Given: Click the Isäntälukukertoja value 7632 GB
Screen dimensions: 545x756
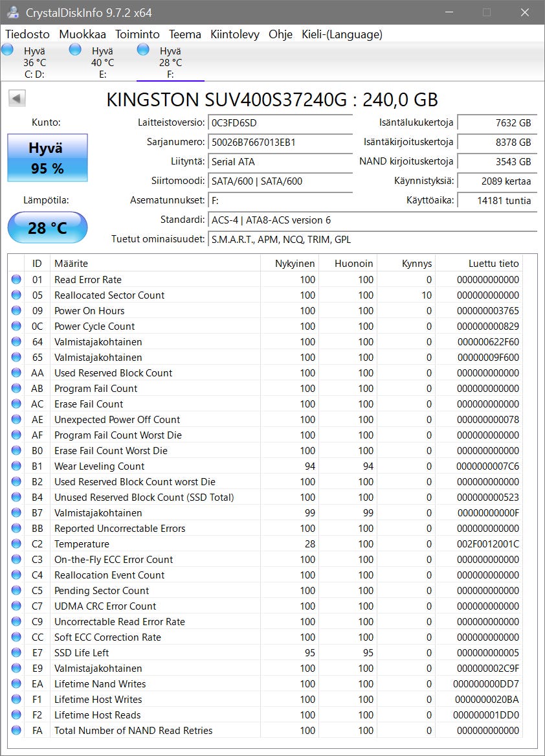Looking at the screenshot, I should [497, 122].
